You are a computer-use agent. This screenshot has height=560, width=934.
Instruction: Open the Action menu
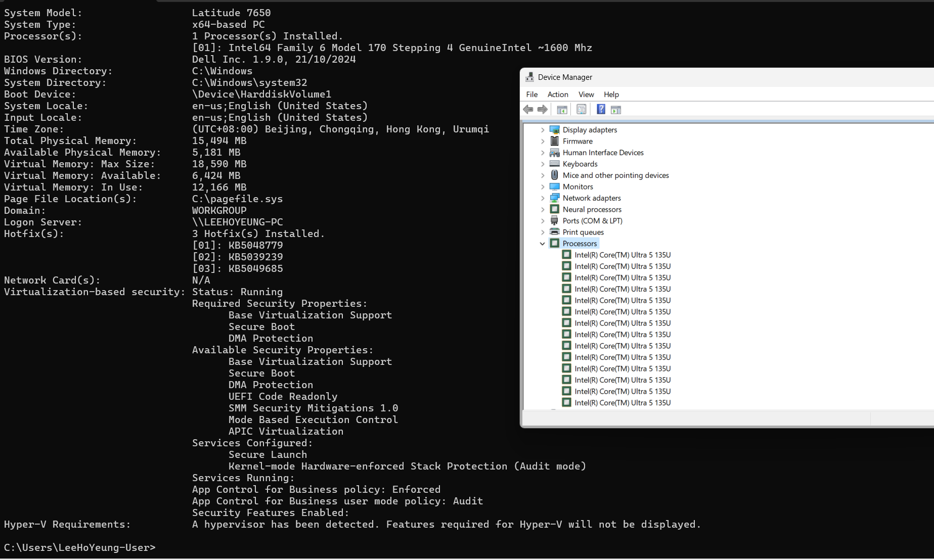(557, 95)
